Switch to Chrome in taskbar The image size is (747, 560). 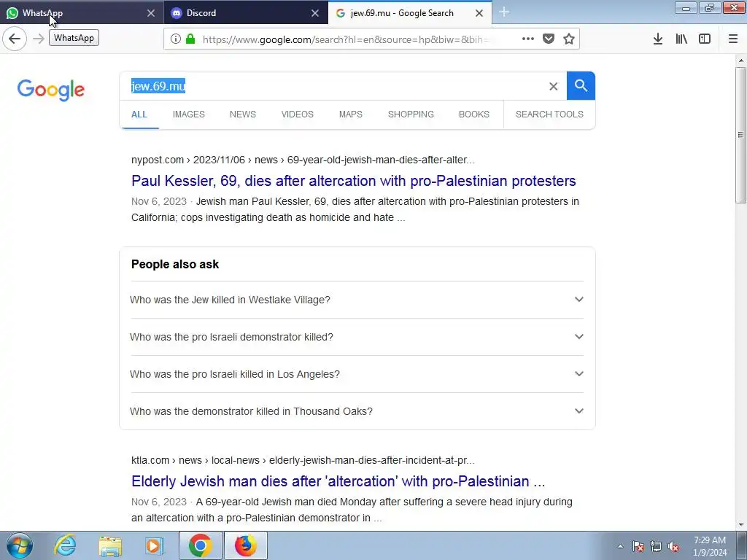pos(200,545)
